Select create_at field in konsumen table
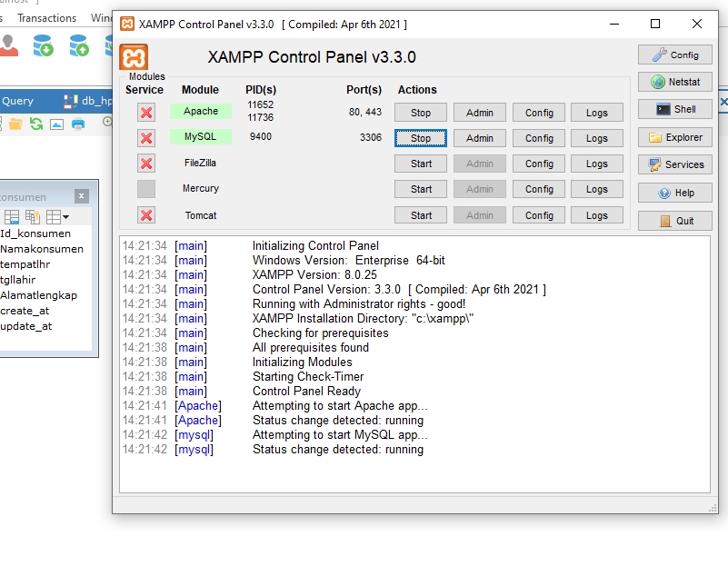This screenshot has width=728, height=586. pyautogui.click(x=25, y=311)
